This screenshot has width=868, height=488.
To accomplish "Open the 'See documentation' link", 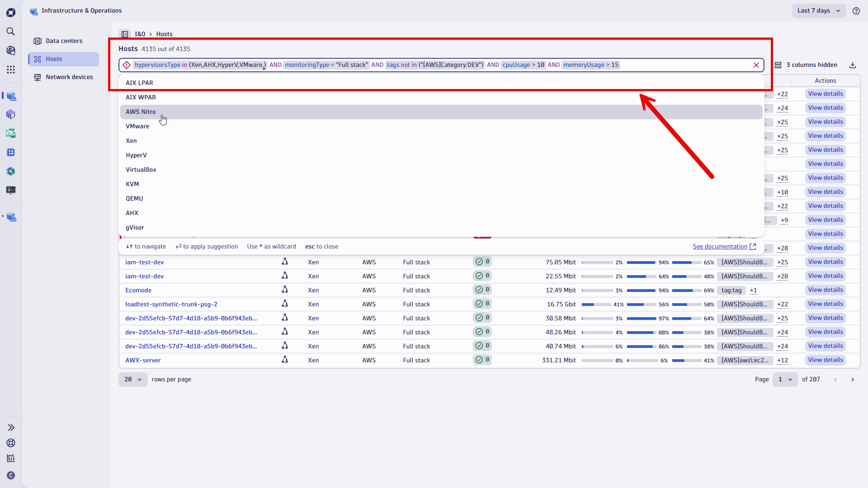I will tap(721, 247).
